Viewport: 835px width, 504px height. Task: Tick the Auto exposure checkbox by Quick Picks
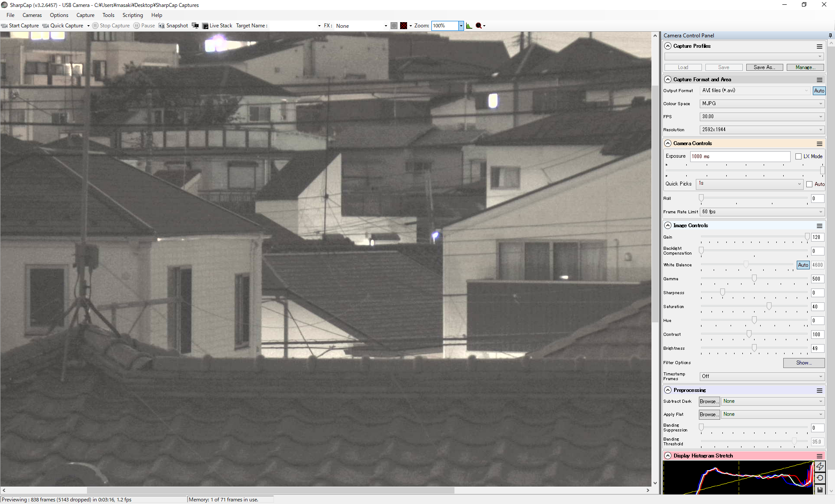coord(809,184)
